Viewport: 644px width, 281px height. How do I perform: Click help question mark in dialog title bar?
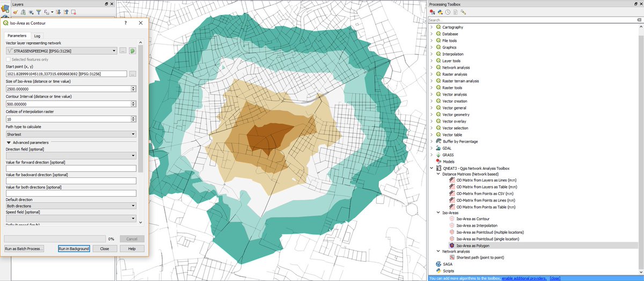point(125,23)
